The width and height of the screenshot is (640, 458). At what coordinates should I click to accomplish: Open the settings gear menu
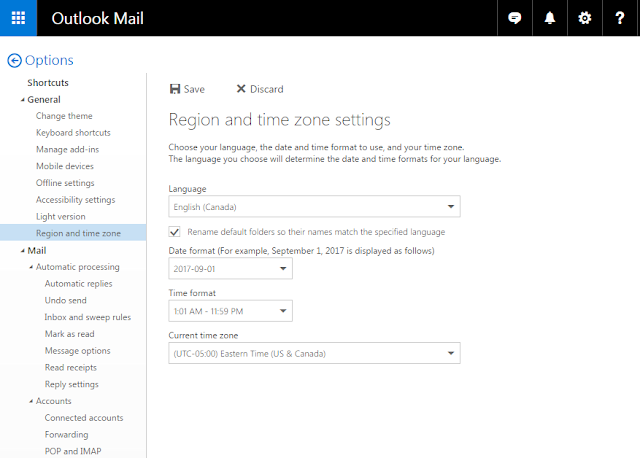click(x=585, y=18)
